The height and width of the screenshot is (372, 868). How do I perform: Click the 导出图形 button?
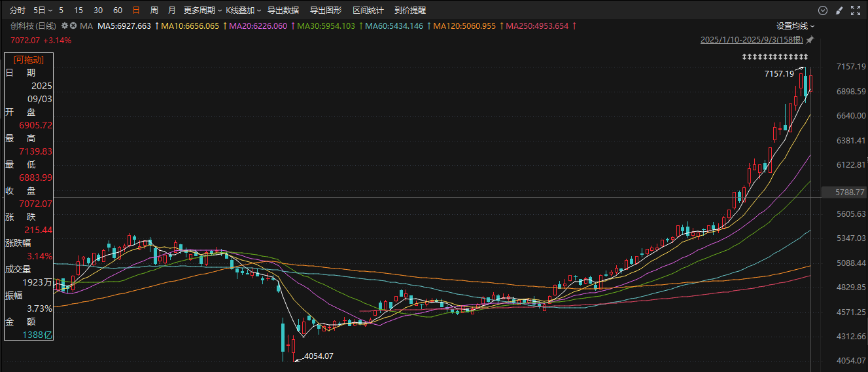tap(326, 10)
